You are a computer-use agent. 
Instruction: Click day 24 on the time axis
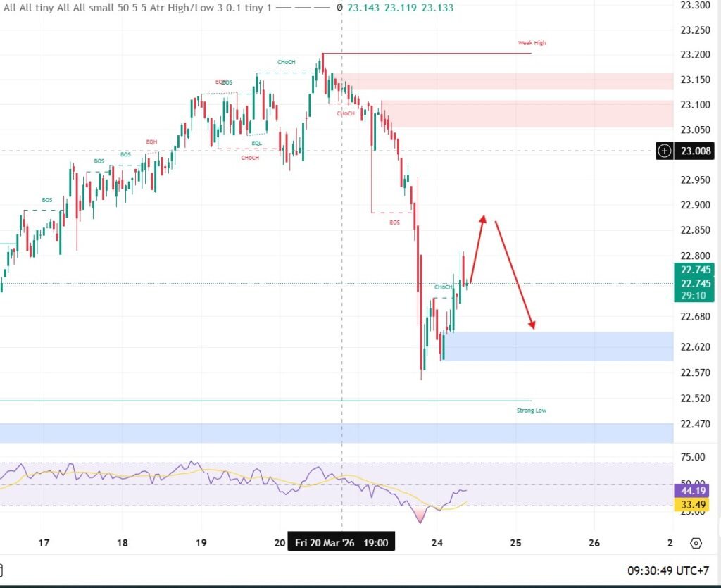[x=437, y=543]
